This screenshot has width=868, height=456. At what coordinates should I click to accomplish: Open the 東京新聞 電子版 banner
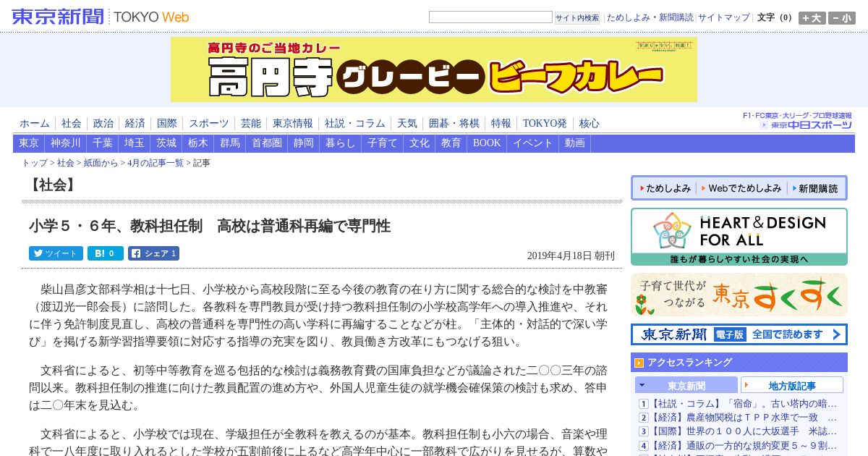[x=739, y=334]
